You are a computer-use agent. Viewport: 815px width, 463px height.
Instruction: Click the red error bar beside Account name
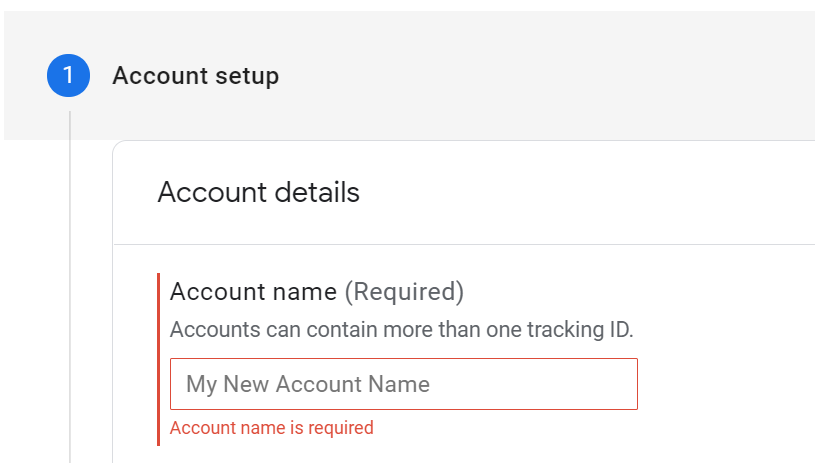coord(158,360)
